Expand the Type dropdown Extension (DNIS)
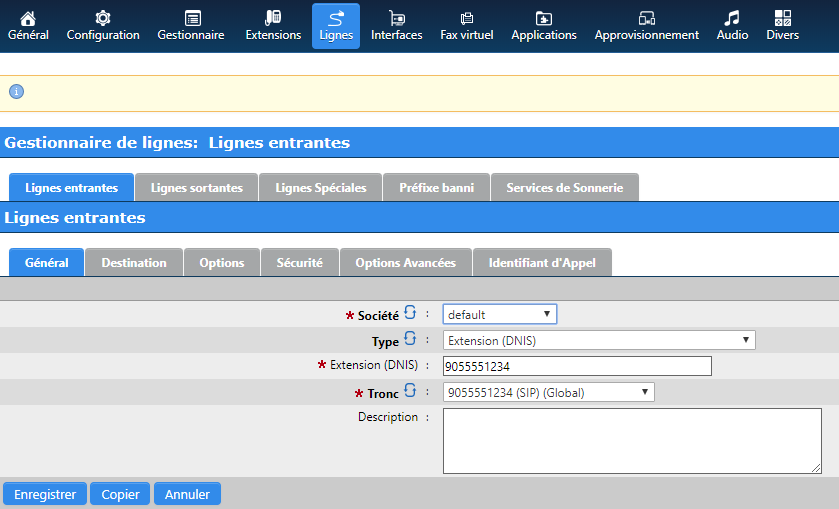This screenshot has width=839, height=509. (x=598, y=341)
